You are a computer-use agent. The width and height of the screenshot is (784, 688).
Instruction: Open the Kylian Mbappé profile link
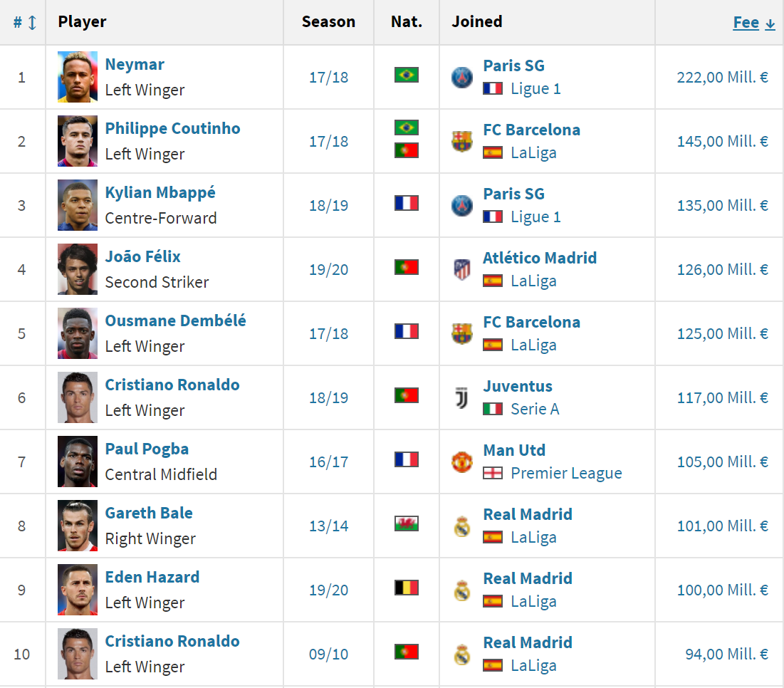[160, 192]
